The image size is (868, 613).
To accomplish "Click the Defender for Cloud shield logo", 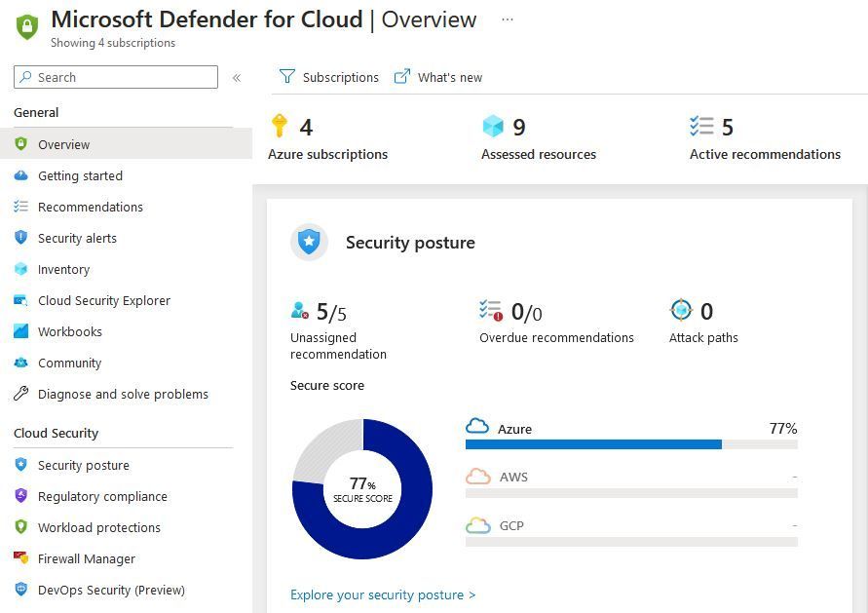I will click(x=27, y=26).
